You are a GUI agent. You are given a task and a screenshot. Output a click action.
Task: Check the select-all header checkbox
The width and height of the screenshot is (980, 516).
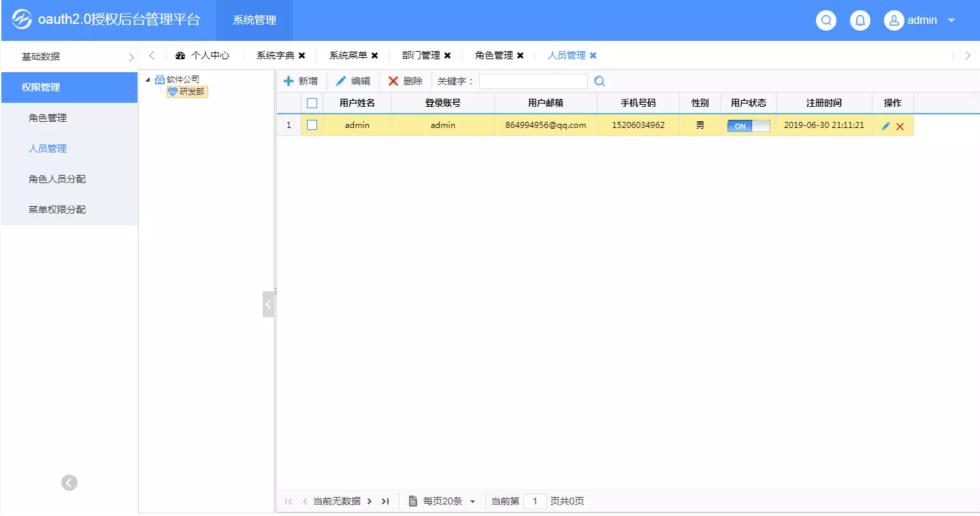click(312, 103)
